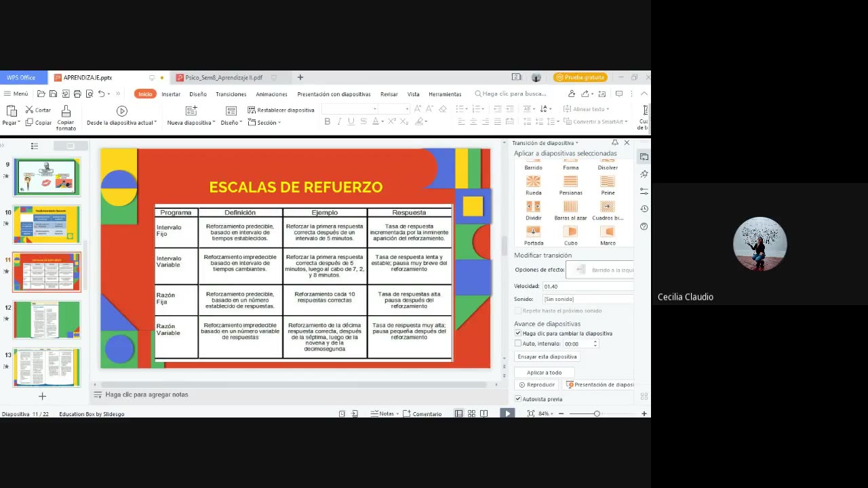
Task: Enable the Auto, intervalo checkbox
Action: [x=518, y=344]
